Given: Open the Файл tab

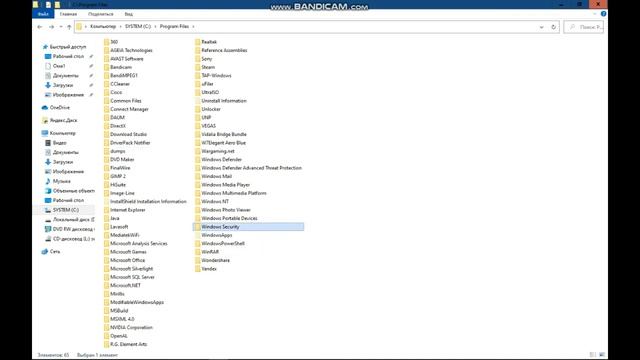Looking at the screenshot, I should (x=43, y=14).
